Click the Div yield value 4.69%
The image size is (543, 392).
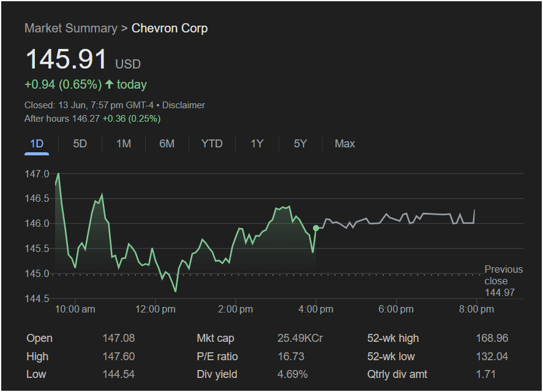tap(292, 374)
